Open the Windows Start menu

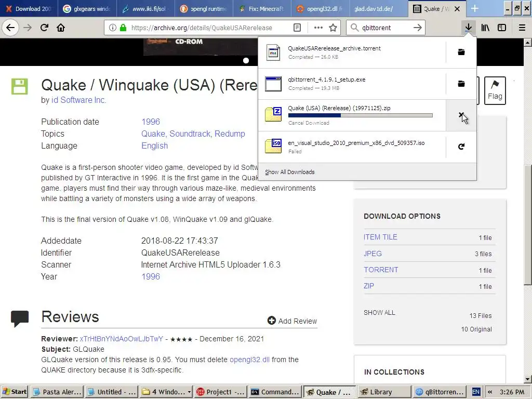tap(15, 392)
